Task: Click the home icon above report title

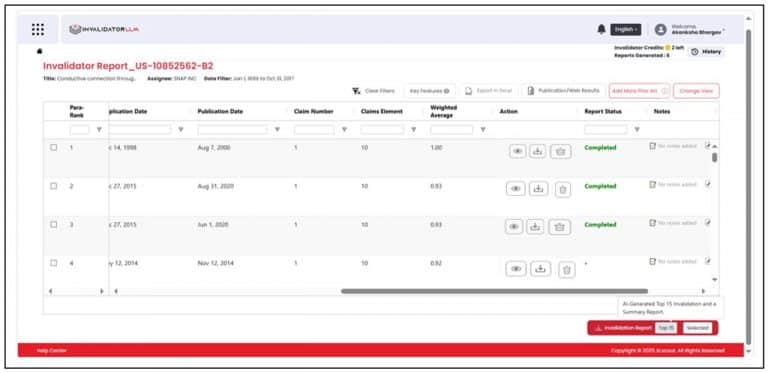Action: point(40,51)
